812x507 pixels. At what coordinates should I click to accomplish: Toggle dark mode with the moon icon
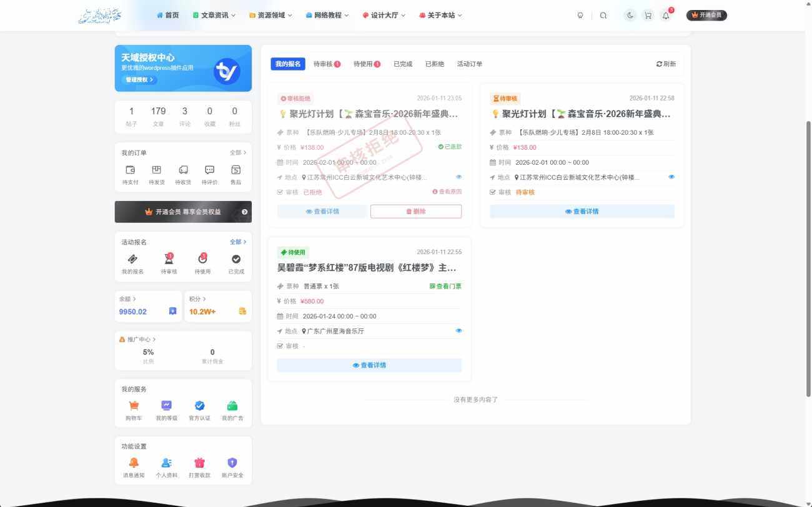tap(630, 15)
